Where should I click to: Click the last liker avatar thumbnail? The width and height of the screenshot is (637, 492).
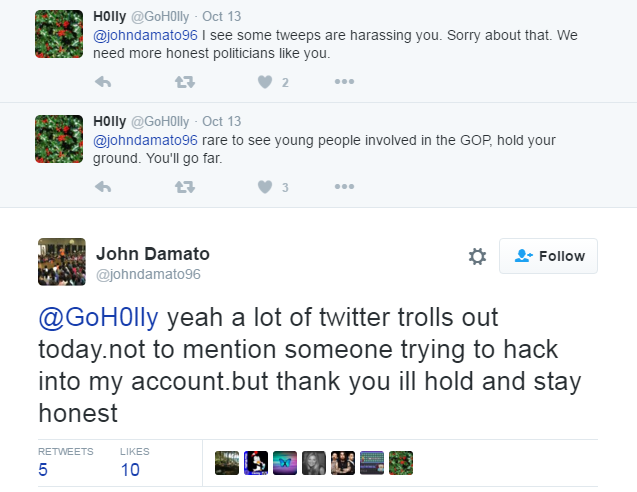[x=401, y=463]
